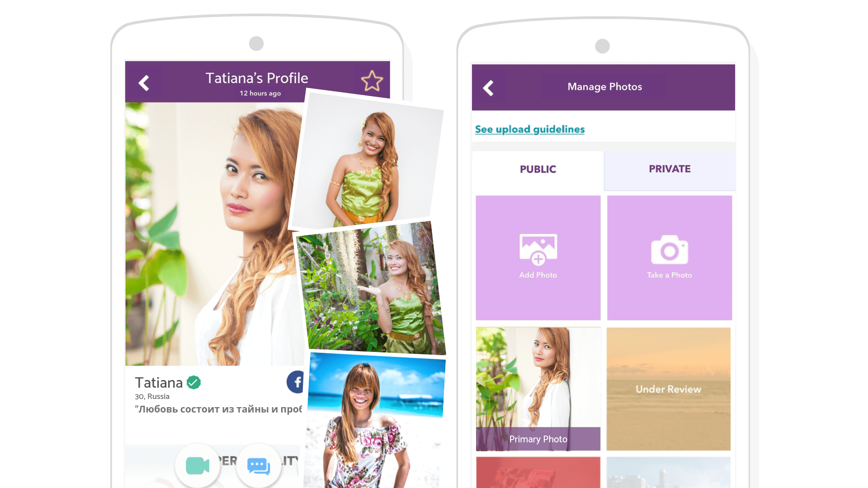The image size is (868, 488).
Task: Switch to the PRIVATE tab
Action: coord(669,169)
